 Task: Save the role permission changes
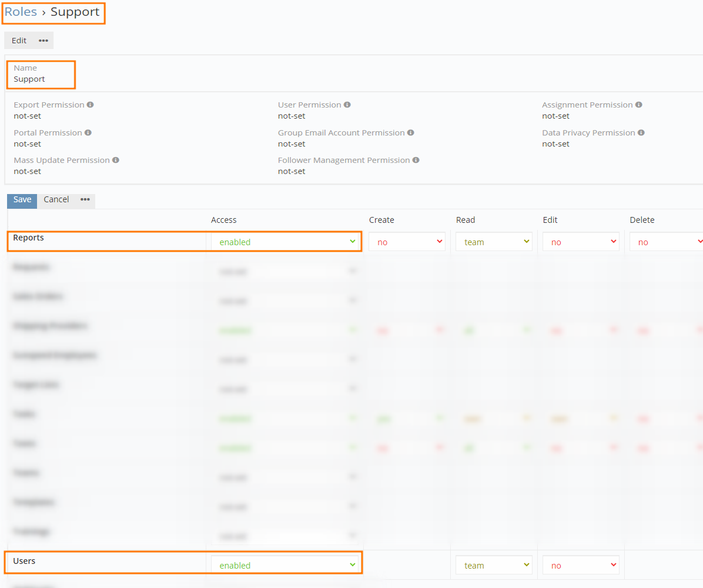[x=22, y=200]
